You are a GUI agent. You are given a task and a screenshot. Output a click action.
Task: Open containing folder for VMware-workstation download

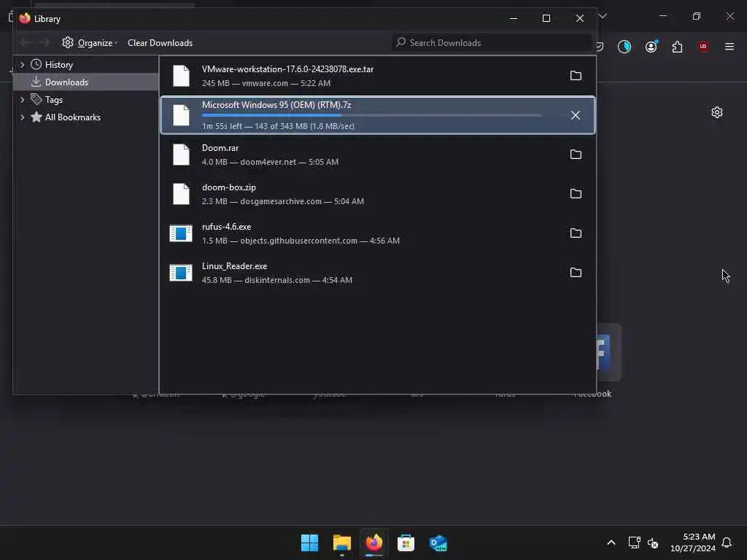click(x=576, y=76)
